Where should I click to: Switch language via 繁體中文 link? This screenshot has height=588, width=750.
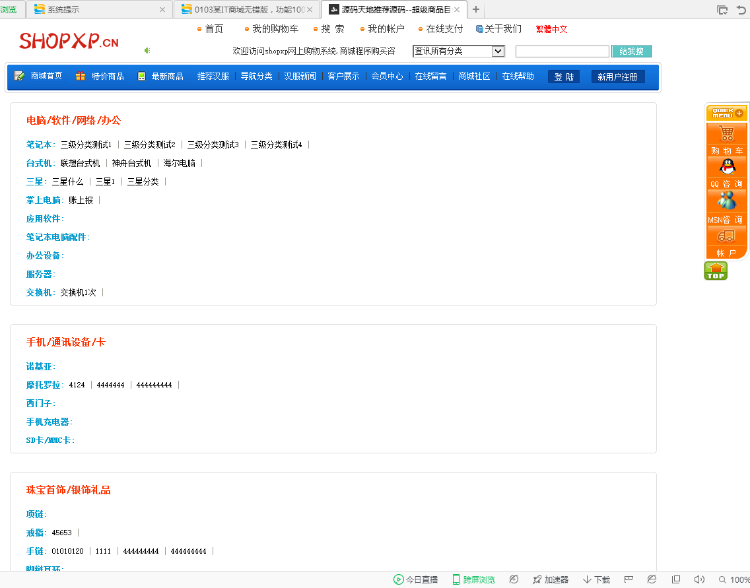(x=551, y=29)
